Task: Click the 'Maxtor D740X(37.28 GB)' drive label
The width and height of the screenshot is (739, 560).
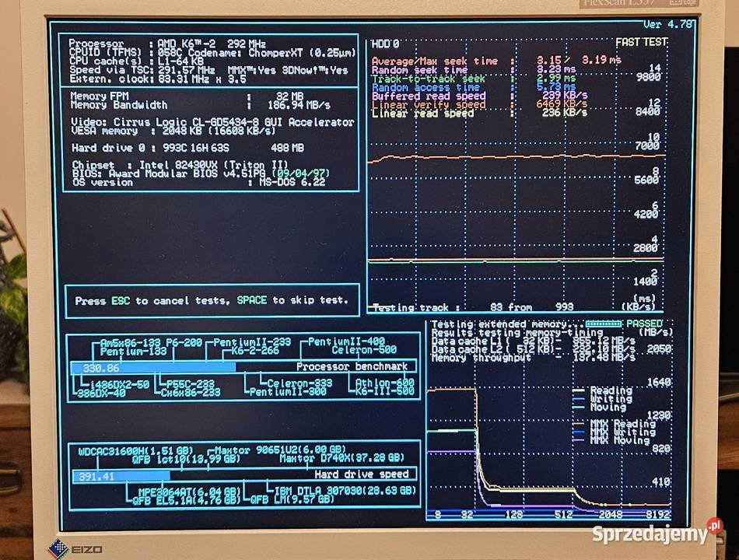Action: (x=341, y=458)
